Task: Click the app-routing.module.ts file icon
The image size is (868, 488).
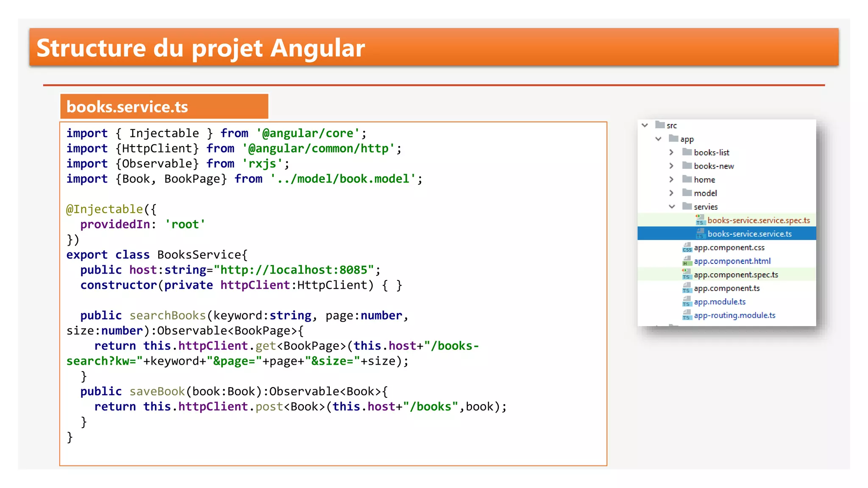Action: [x=687, y=315]
